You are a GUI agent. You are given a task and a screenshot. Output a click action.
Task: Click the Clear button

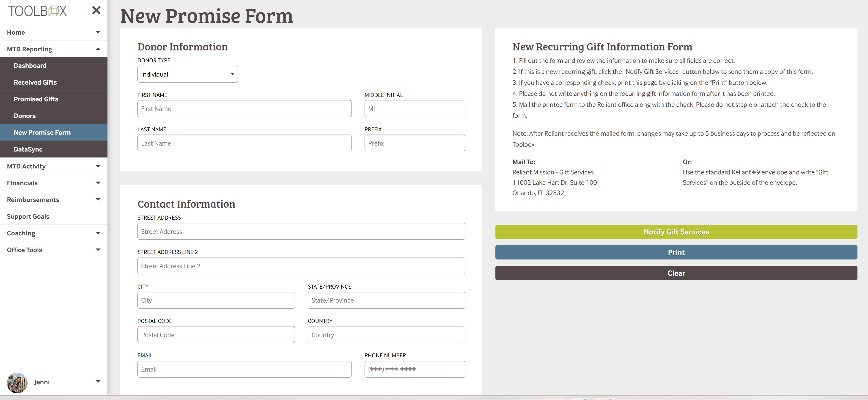676,273
